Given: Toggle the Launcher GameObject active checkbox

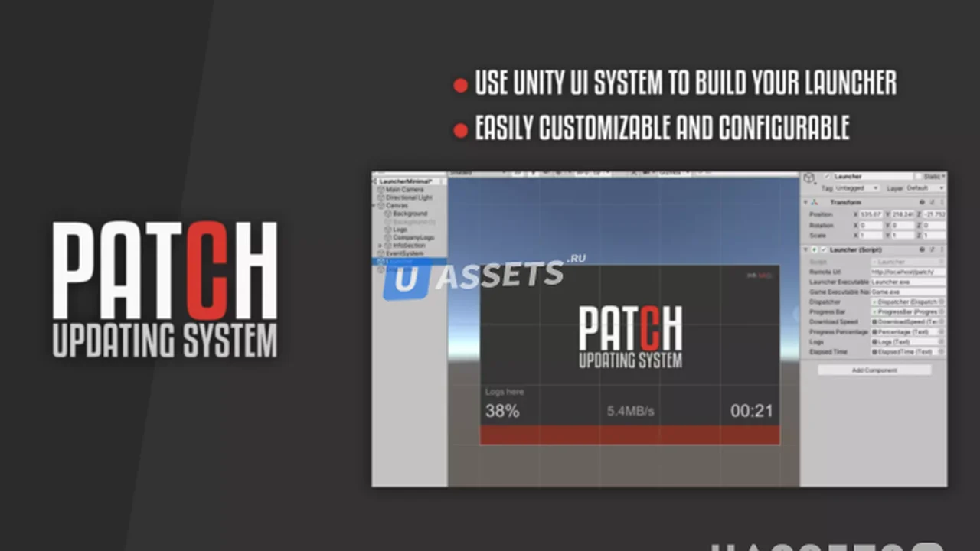Looking at the screenshot, I should click(x=828, y=177).
